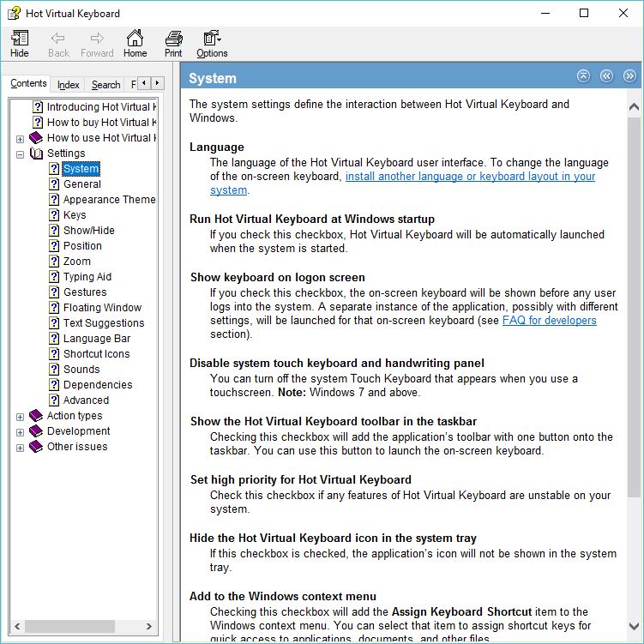Expand the Other issues tree node
Screen dimensions: 644x644
tap(20, 448)
